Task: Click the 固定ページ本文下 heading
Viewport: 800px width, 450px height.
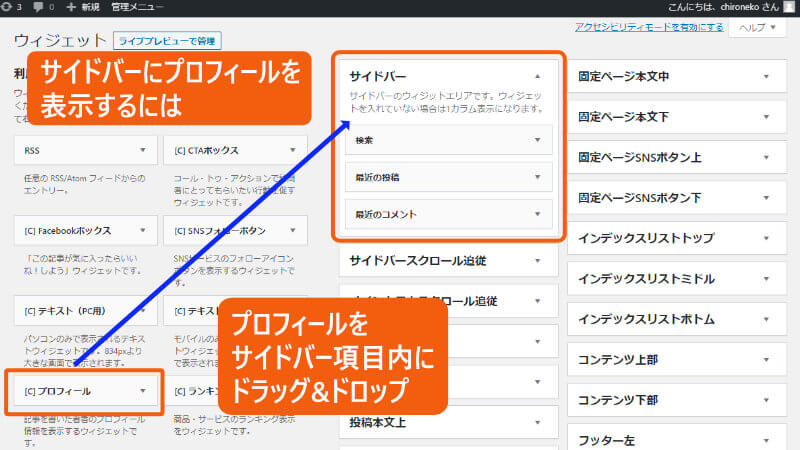Action: click(623, 117)
